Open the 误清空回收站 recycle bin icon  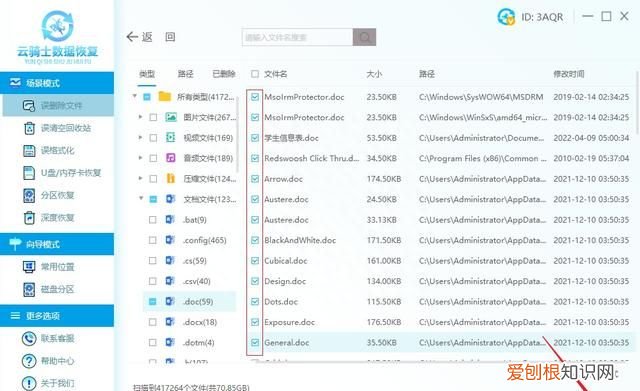pyautogui.click(x=29, y=128)
